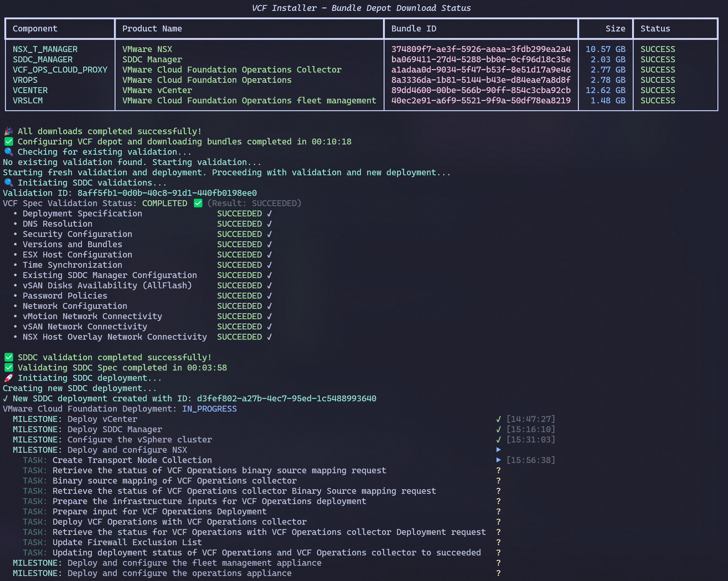Click the timestamp 14:47:27
This screenshot has width=728, height=581.
click(531, 419)
